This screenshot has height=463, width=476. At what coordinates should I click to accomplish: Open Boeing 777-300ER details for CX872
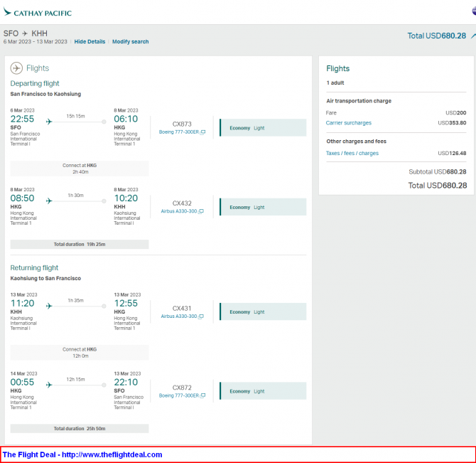point(179,395)
